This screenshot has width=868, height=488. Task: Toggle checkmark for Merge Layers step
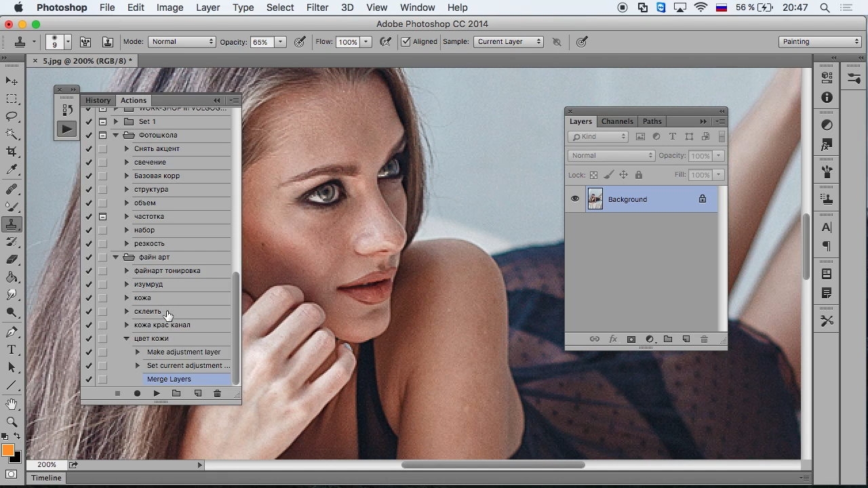tap(89, 379)
